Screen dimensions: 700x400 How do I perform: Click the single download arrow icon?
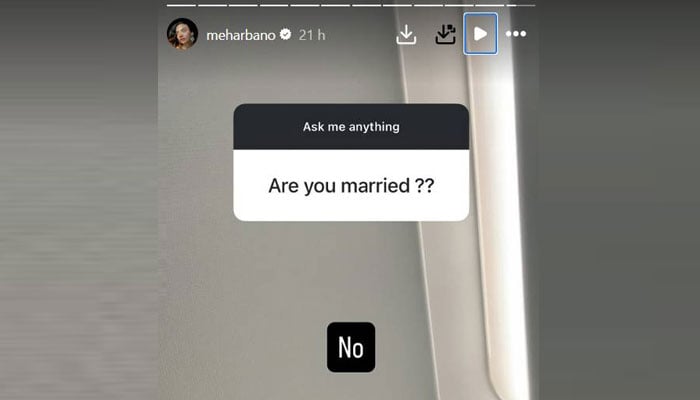coord(406,34)
